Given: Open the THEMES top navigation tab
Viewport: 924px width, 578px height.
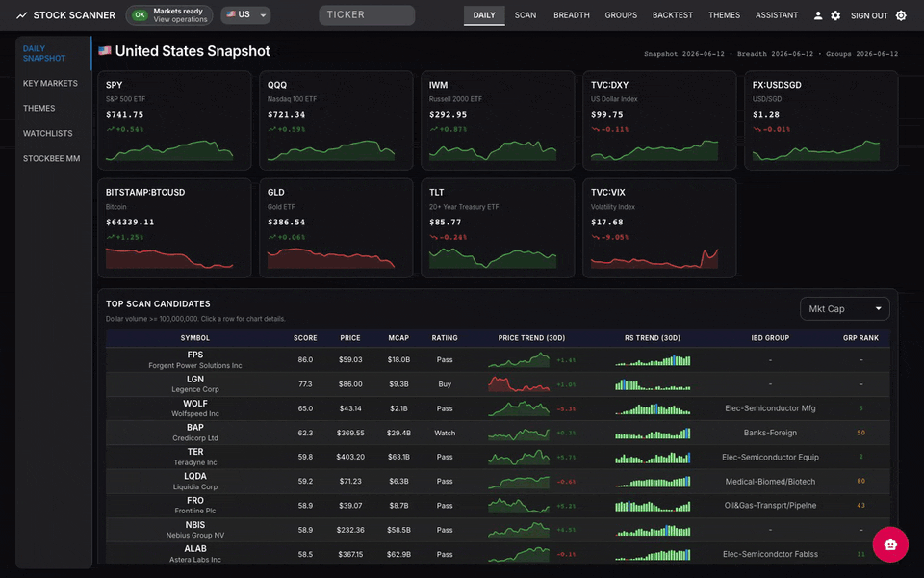Looking at the screenshot, I should click(x=724, y=15).
